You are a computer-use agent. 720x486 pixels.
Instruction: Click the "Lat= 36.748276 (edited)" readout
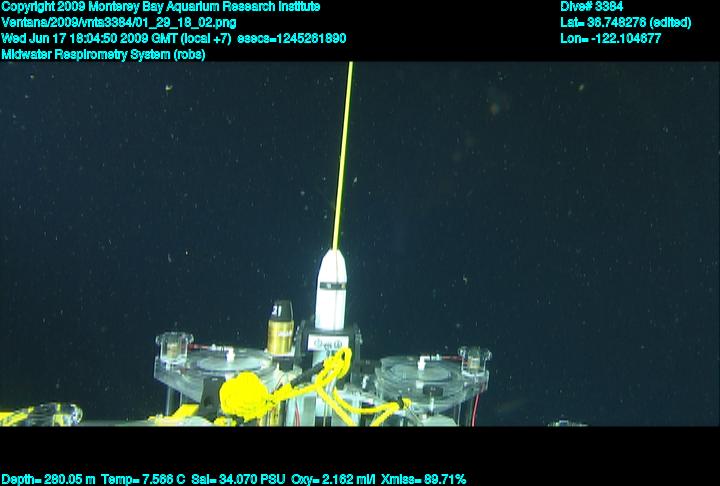tap(625, 23)
